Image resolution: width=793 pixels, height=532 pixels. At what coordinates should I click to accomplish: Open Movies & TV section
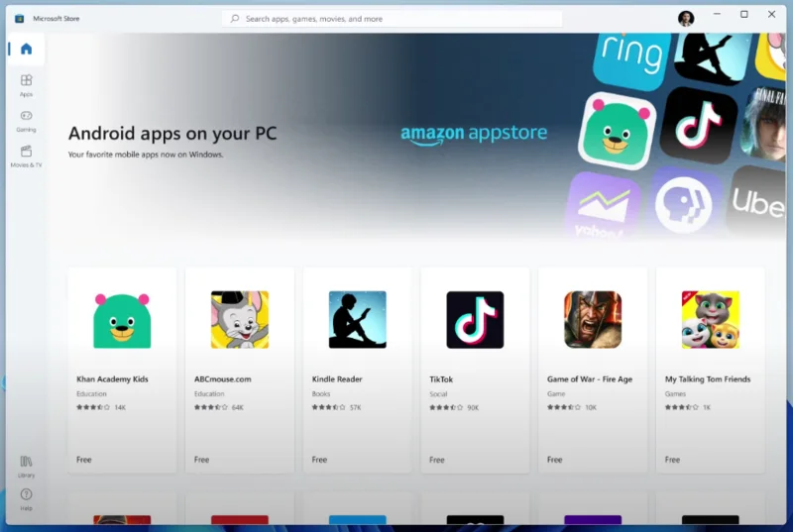point(26,156)
